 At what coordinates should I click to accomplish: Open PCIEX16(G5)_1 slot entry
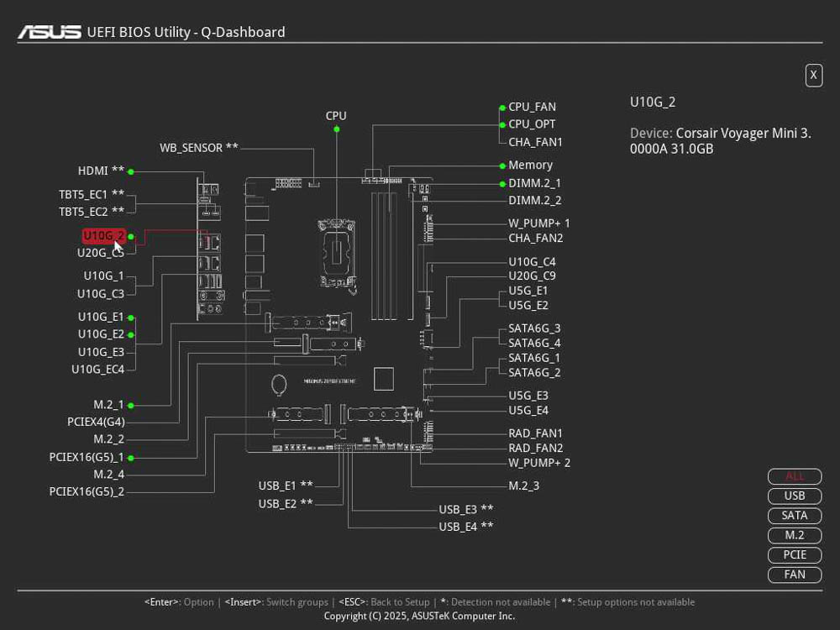coord(87,458)
